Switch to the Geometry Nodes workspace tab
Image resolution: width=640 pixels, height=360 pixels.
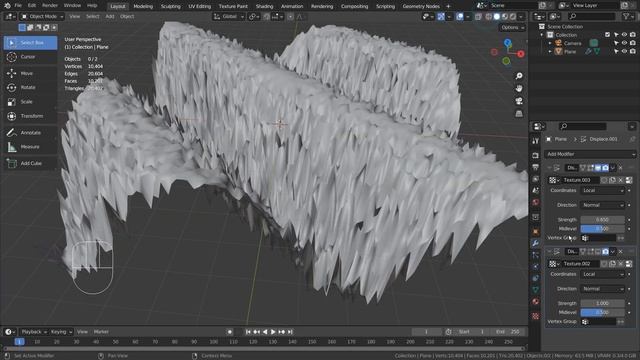point(421,6)
